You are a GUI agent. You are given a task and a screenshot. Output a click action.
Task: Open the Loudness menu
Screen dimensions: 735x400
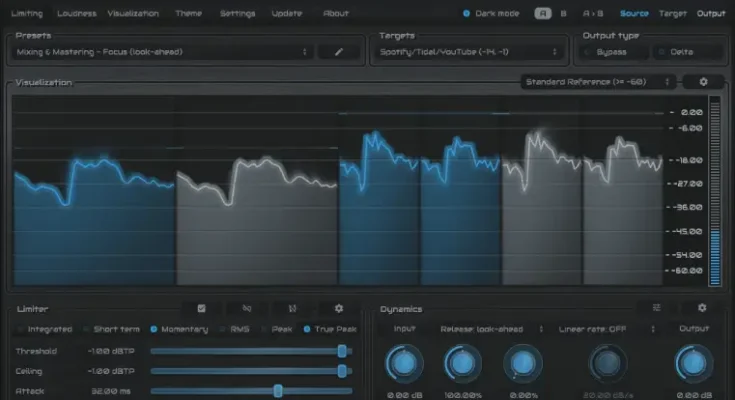click(x=77, y=14)
